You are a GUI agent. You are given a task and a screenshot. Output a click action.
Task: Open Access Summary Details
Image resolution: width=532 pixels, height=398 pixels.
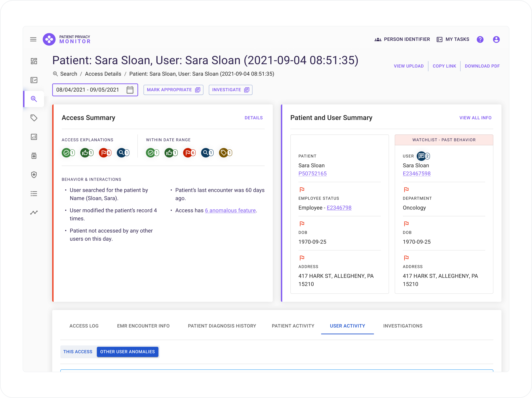click(253, 118)
